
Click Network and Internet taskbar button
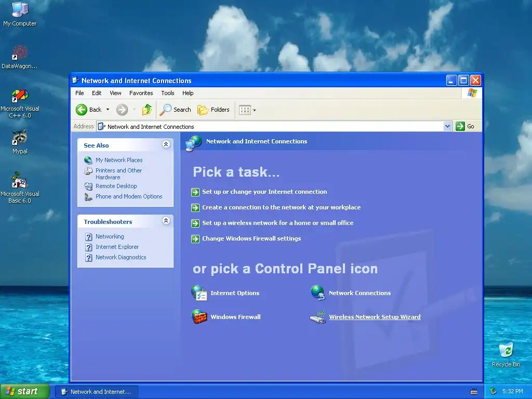[96, 392]
